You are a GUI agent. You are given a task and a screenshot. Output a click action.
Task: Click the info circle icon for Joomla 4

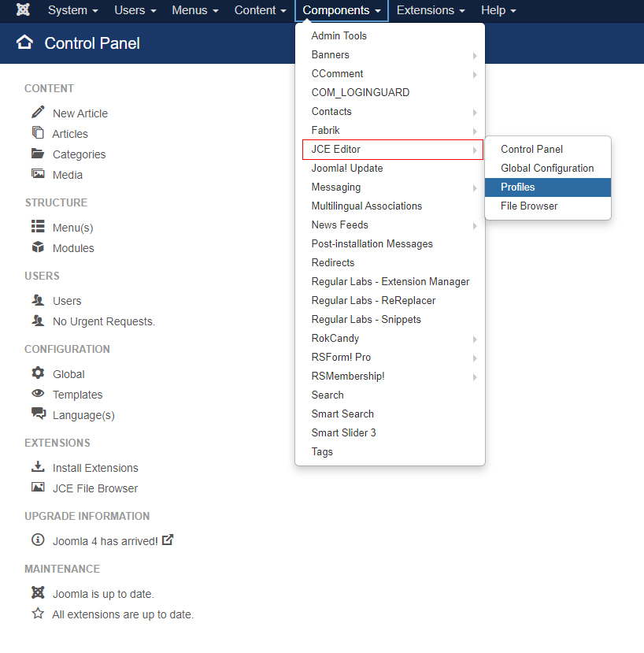point(38,540)
